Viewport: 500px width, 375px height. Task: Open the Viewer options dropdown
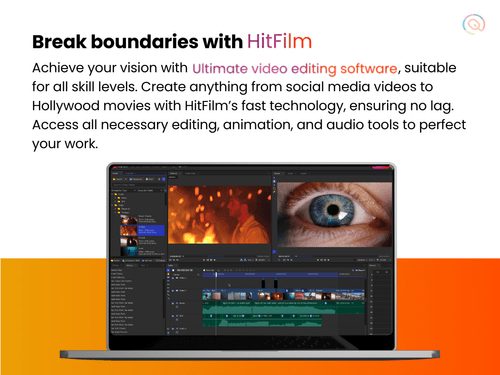point(362,260)
